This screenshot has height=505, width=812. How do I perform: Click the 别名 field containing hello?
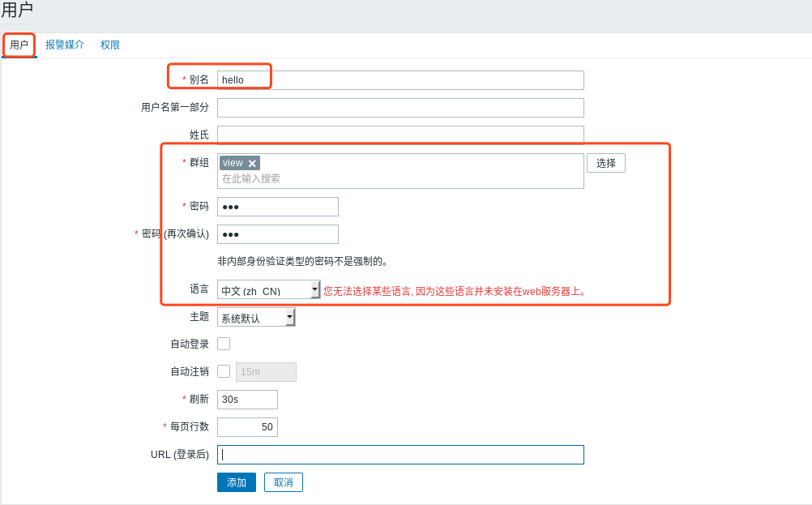(400, 79)
